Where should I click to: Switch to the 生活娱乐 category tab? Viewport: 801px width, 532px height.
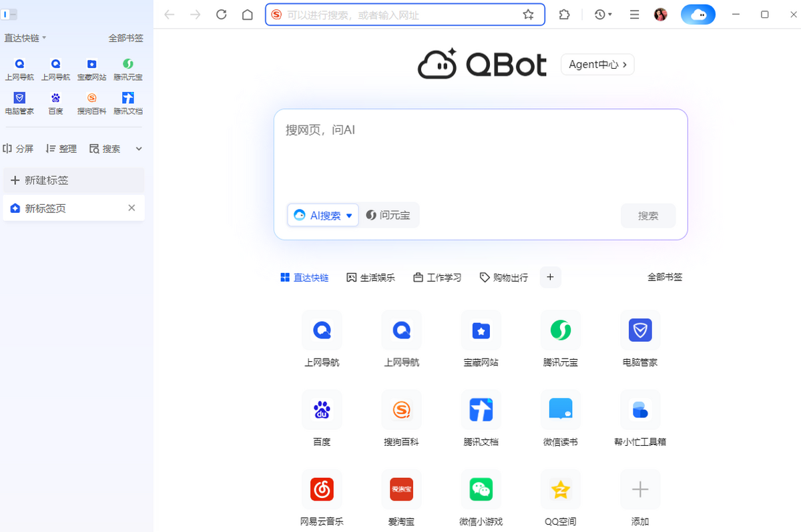370,277
